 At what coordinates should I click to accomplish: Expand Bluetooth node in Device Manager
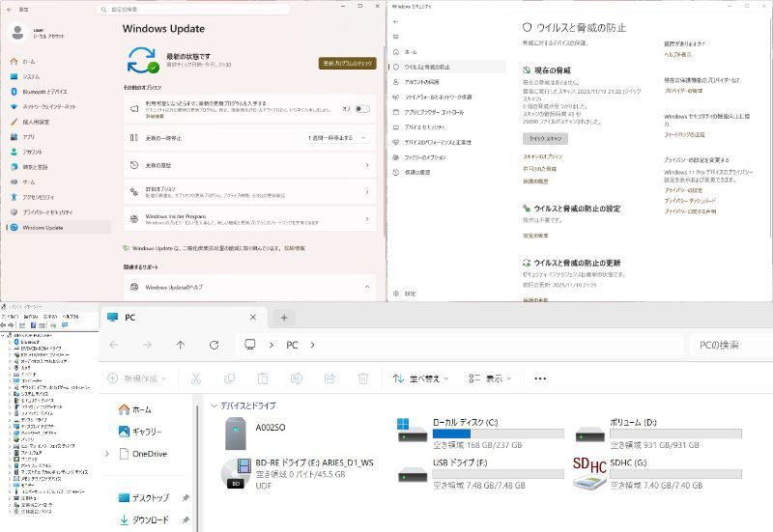pos(10,342)
